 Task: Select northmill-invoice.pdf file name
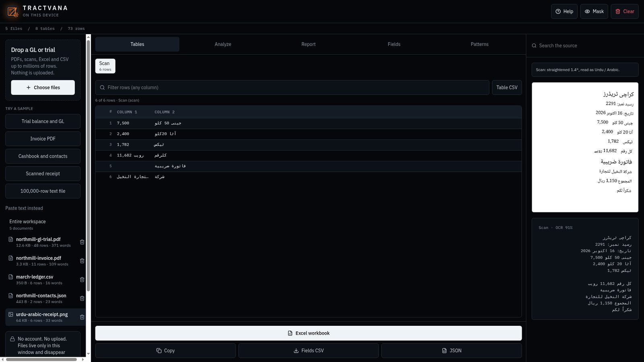point(39,258)
